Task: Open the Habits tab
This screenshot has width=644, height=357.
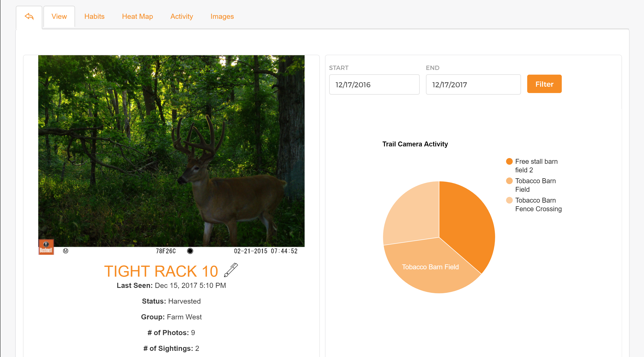Action: [x=94, y=17]
